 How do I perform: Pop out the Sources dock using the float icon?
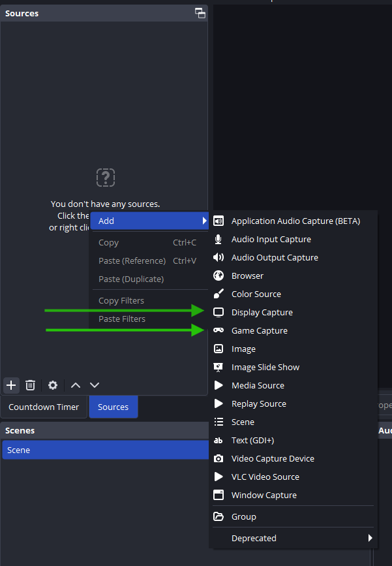click(200, 13)
